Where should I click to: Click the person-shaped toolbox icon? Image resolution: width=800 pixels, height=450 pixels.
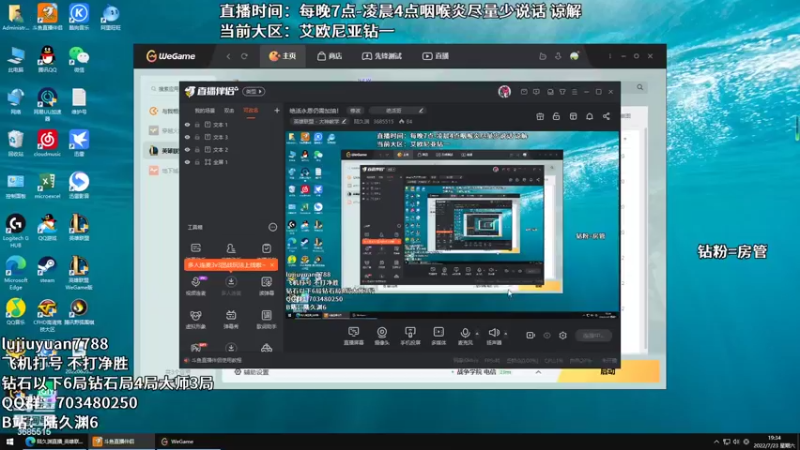point(231,248)
